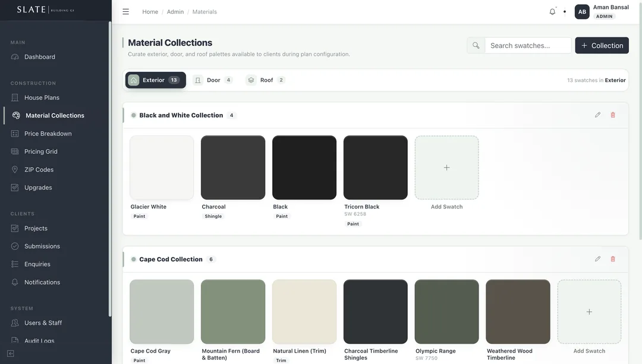
Task: Click the AB user avatar
Action: [x=582, y=12]
